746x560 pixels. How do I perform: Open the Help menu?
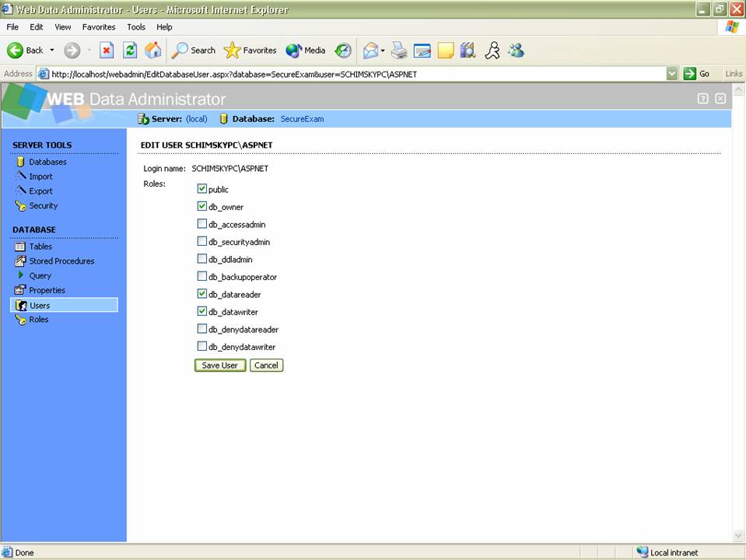(x=164, y=27)
